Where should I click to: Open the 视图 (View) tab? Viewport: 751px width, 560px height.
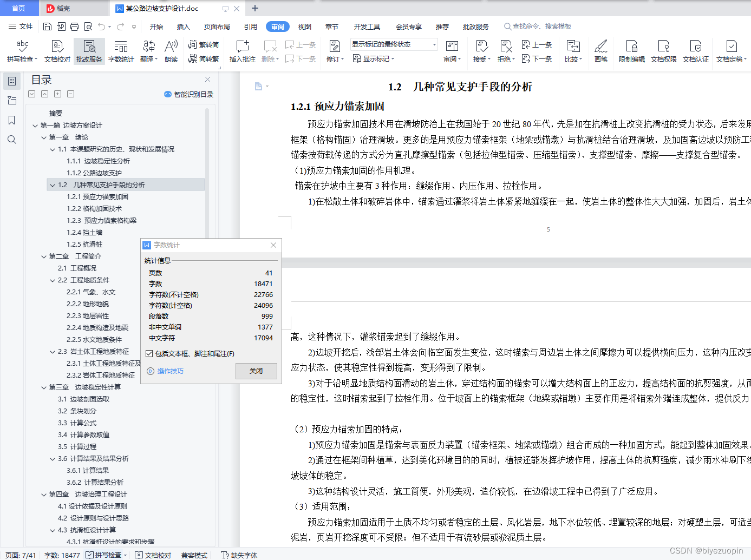[305, 27]
